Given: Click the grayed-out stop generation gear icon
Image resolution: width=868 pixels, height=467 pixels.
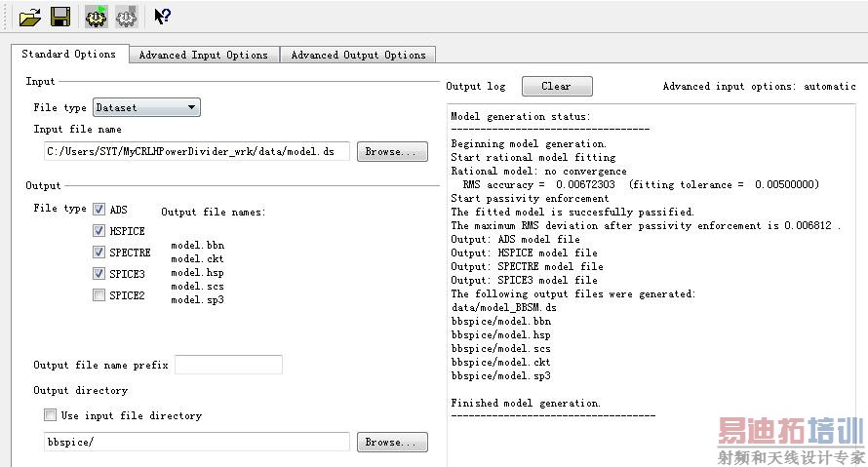Looking at the screenshot, I should click(127, 17).
